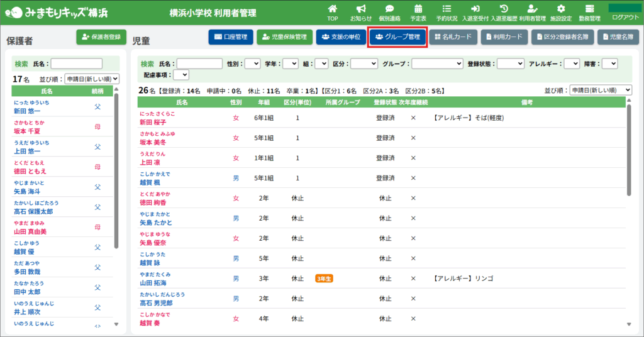Open the 登録状態 filter dropdown
The image size is (644, 337).
[511, 64]
